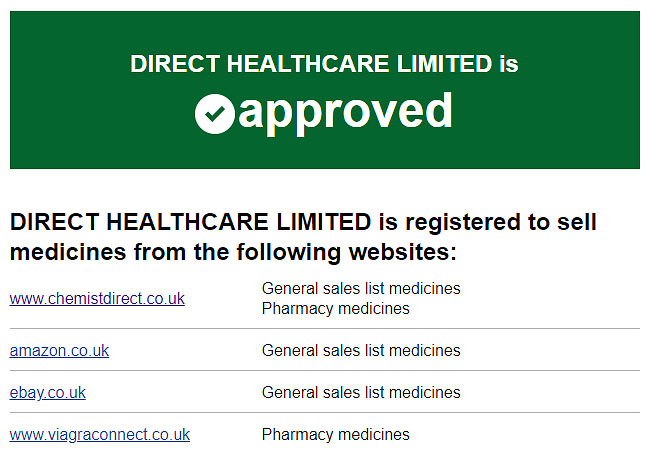Click "General sales list medicines" beside chemistdirect
This screenshot has height=452, width=648.
pos(361,288)
